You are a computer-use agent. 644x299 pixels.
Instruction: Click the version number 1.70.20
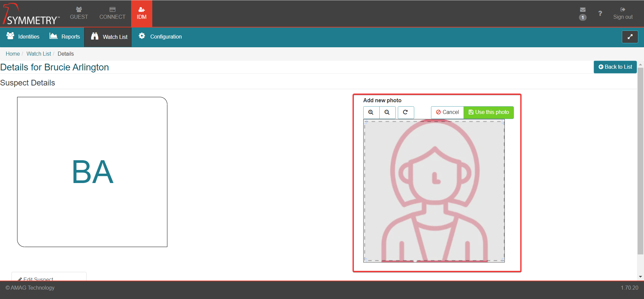point(629,288)
